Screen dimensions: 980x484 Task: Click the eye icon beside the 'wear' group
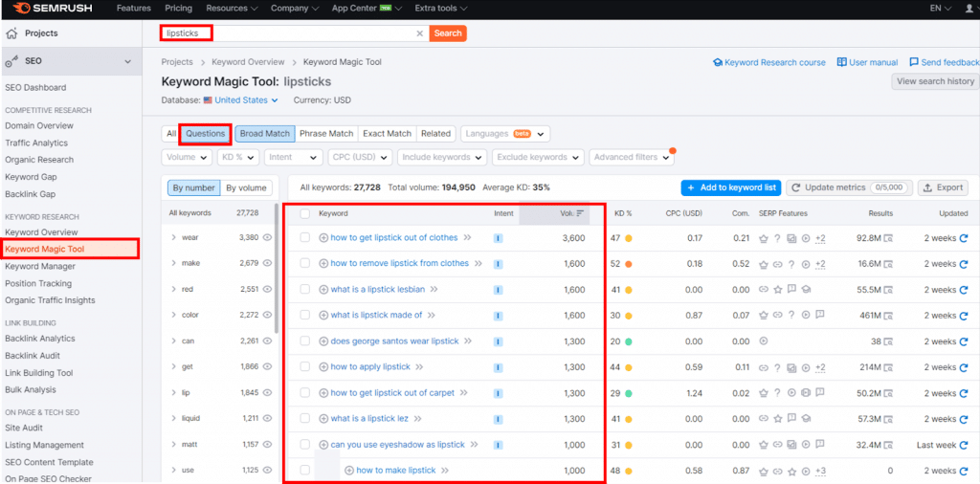point(268,237)
